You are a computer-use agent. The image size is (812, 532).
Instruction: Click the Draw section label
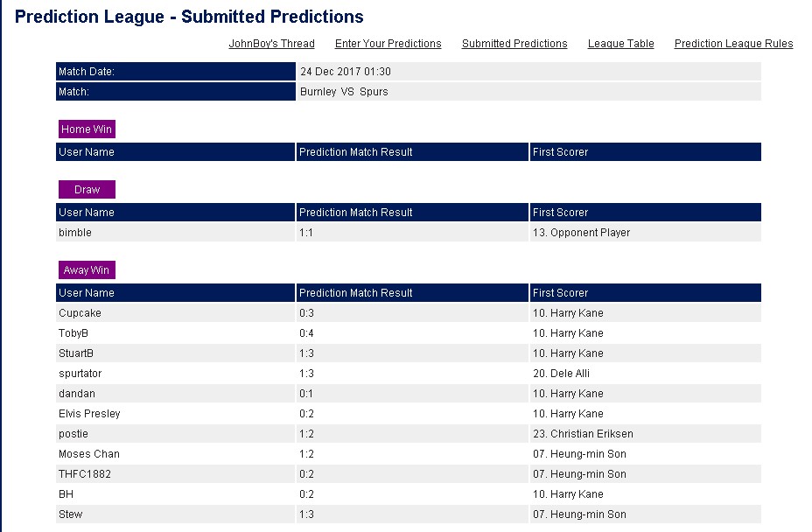[87, 190]
